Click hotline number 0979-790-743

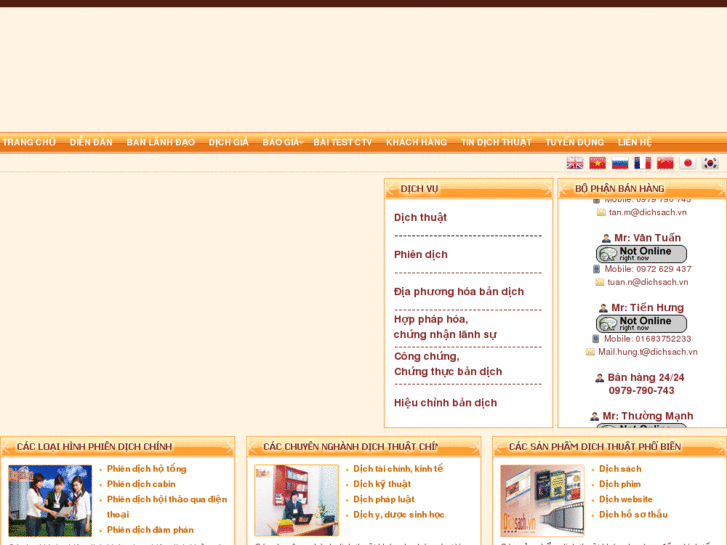641,391
